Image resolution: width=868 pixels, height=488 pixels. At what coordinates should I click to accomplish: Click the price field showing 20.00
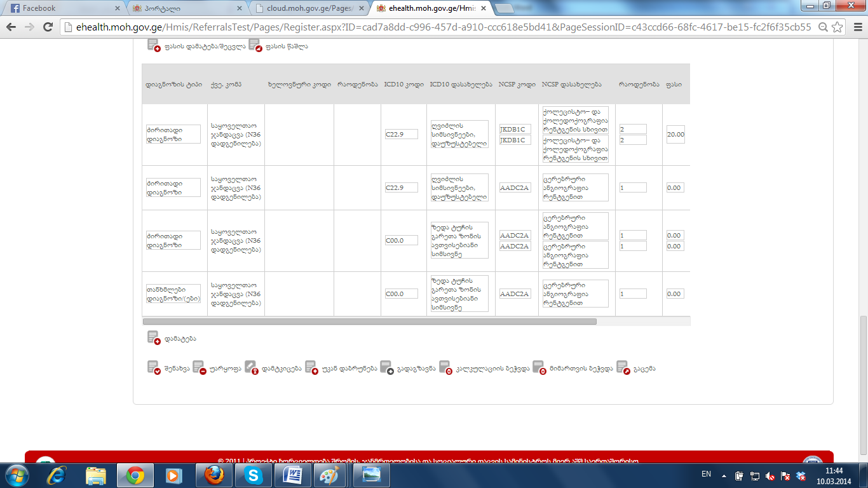pyautogui.click(x=675, y=135)
